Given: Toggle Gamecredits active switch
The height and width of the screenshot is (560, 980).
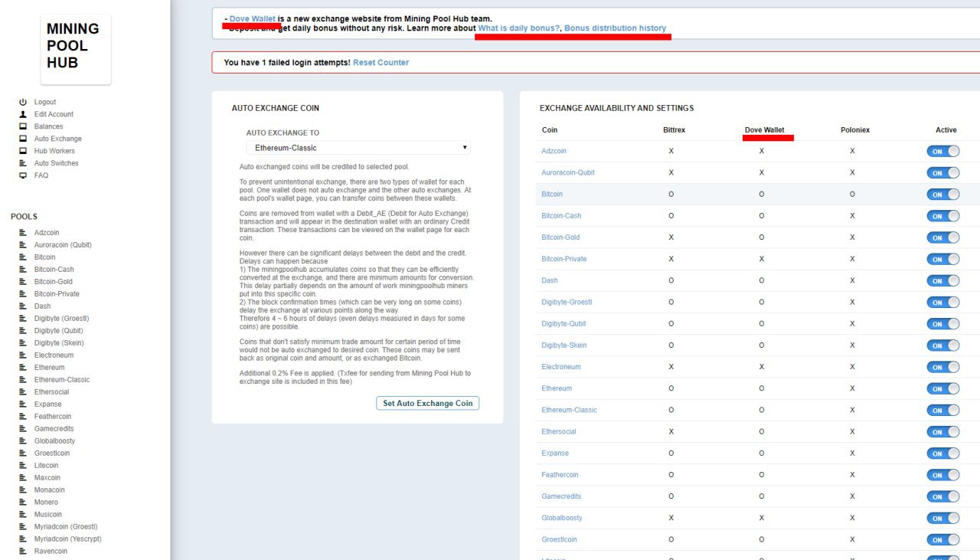Looking at the screenshot, I should [943, 497].
